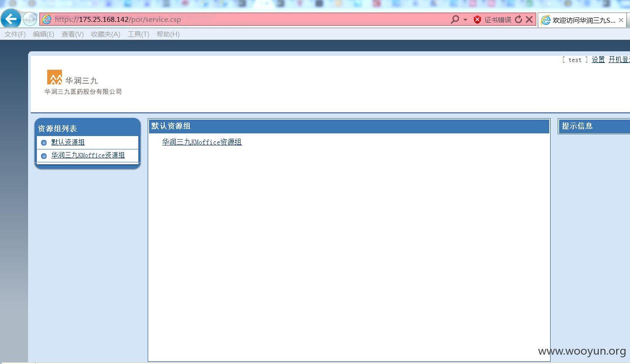Open the 文件(F) menu
This screenshot has height=364, width=630.
pyautogui.click(x=15, y=34)
